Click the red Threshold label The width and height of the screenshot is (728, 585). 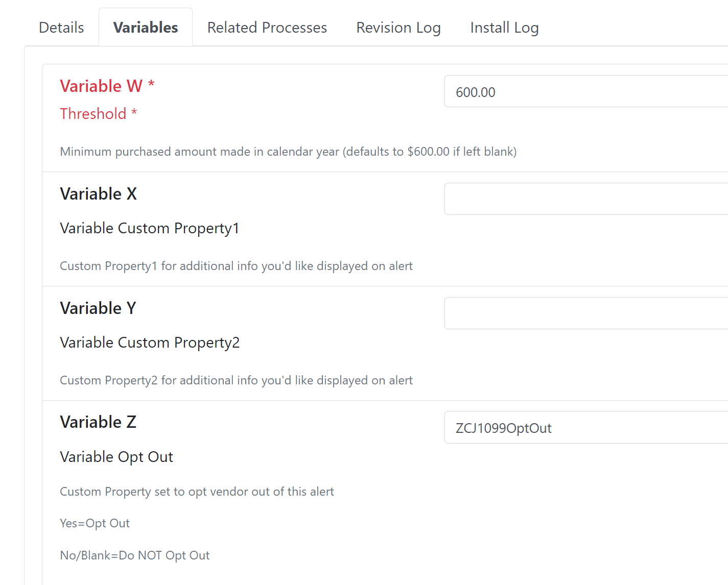click(98, 114)
